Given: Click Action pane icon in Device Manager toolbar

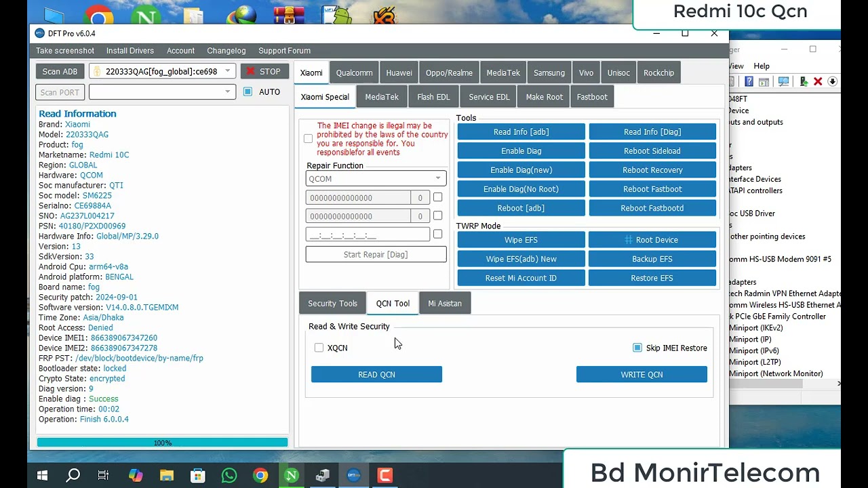Looking at the screenshot, I should [x=764, y=81].
